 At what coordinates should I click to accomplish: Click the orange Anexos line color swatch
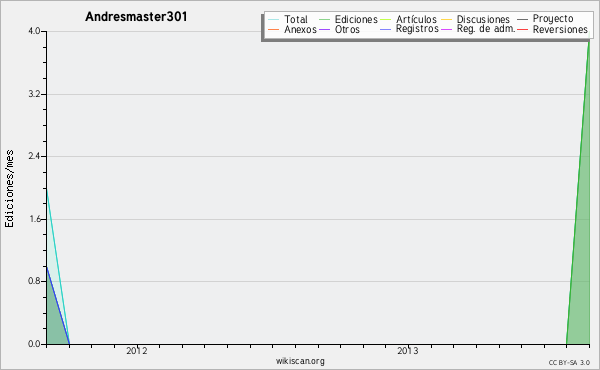(274, 29)
